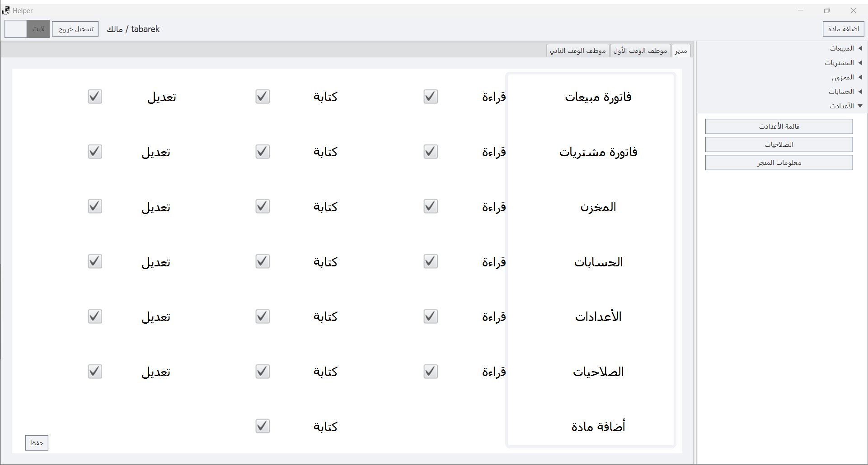The image size is (868, 465).
Task: Toggle كتابة checkbox for فاتورة مشتريات
Action: 263,152
